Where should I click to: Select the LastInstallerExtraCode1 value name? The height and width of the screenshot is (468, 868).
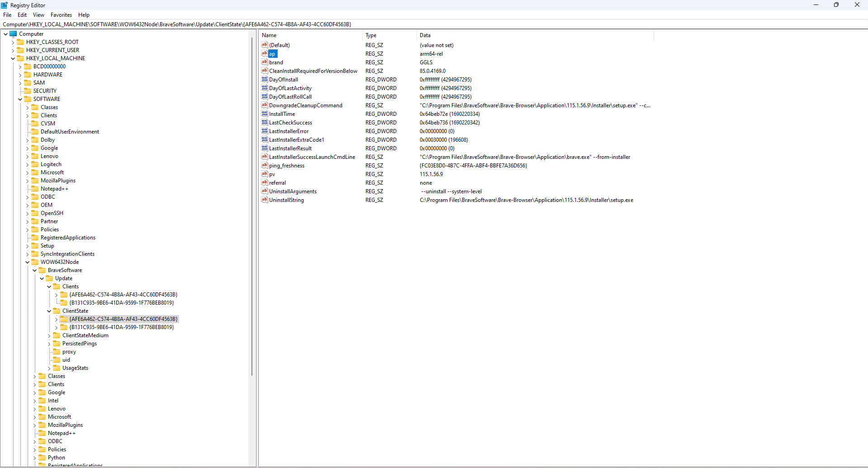(296, 139)
